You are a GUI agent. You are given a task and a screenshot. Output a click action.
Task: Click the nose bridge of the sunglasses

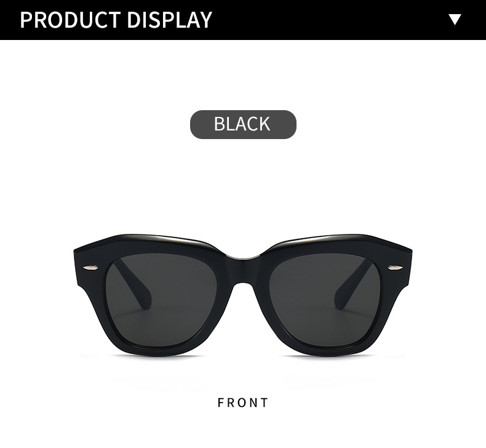244,270
